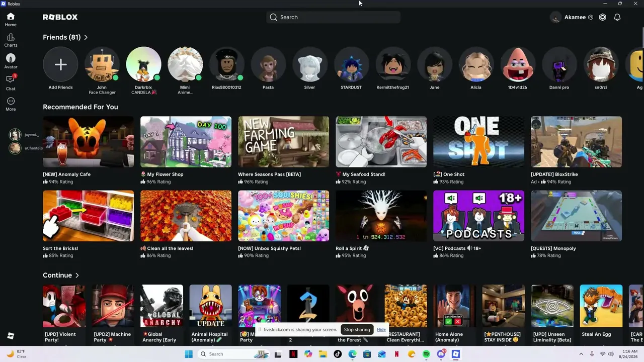Open friend 1D4v1d26's avatar
The height and width of the screenshot is (362, 644).
point(517,64)
